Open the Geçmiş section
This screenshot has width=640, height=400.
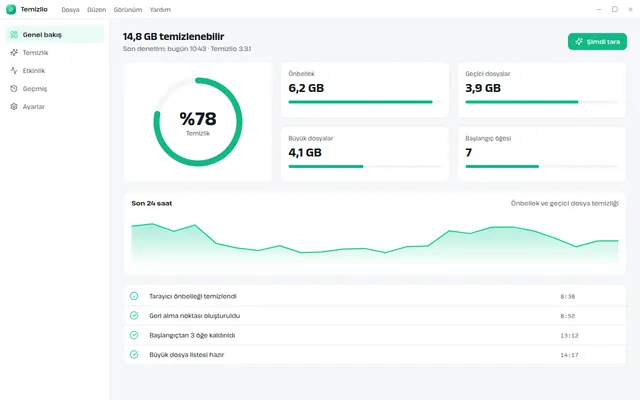[55, 89]
